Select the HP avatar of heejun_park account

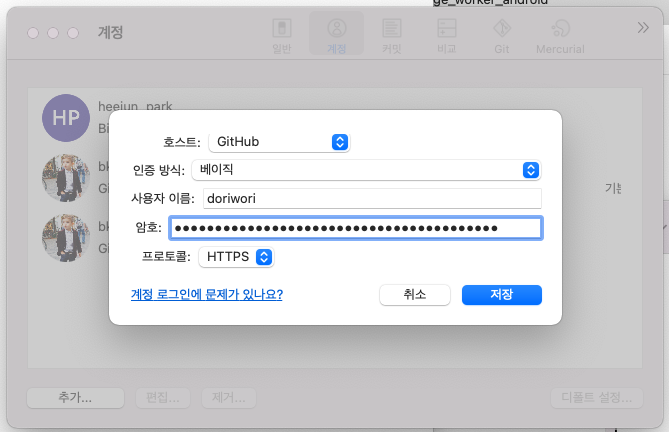[66, 118]
